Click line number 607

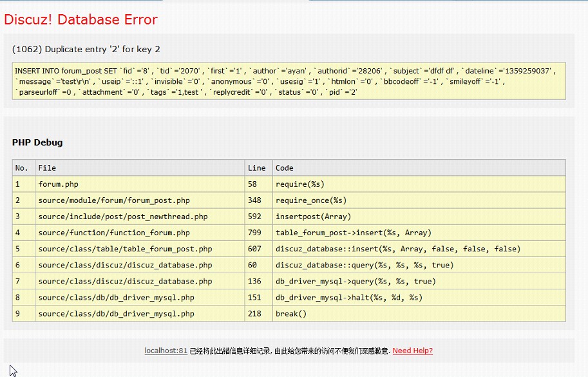259,249
